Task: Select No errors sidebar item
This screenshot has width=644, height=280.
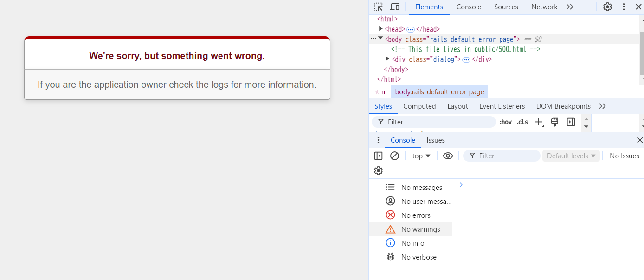Action: [411, 215]
